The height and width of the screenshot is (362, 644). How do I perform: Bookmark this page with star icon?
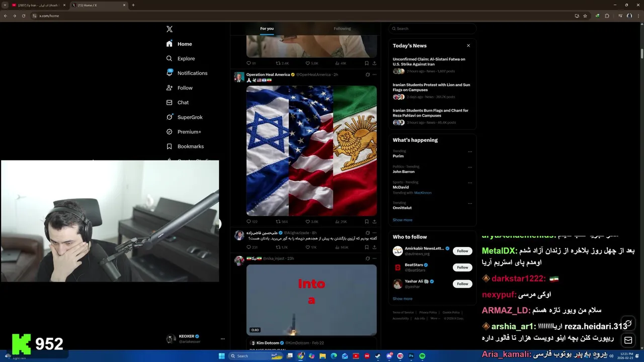[x=585, y=16]
